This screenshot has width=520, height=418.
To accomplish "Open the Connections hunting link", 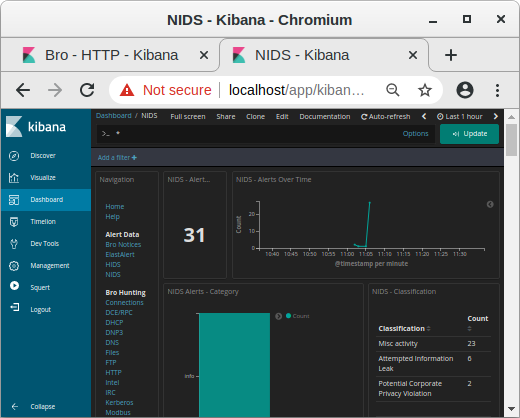I will click(x=124, y=303).
